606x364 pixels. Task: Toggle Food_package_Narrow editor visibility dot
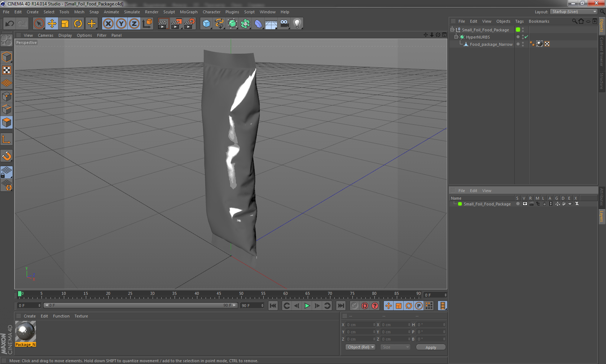pos(523,43)
